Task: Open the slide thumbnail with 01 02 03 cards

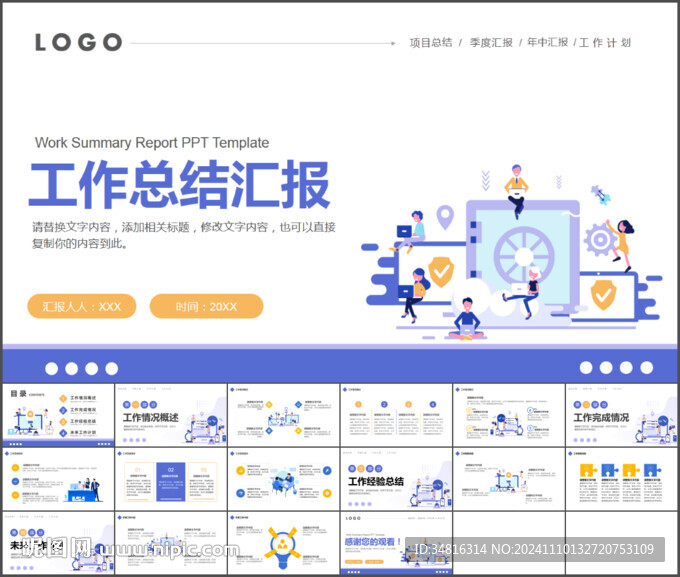Action: [x=171, y=479]
